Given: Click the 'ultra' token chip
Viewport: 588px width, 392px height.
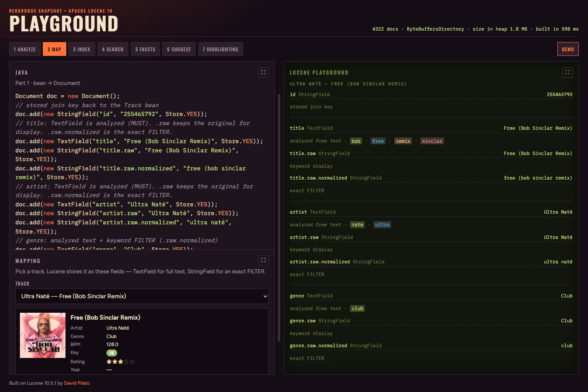Looking at the screenshot, I should point(382,225).
